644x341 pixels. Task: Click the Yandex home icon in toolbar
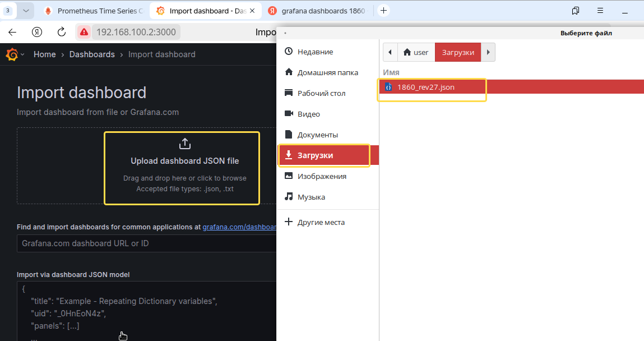tap(37, 32)
